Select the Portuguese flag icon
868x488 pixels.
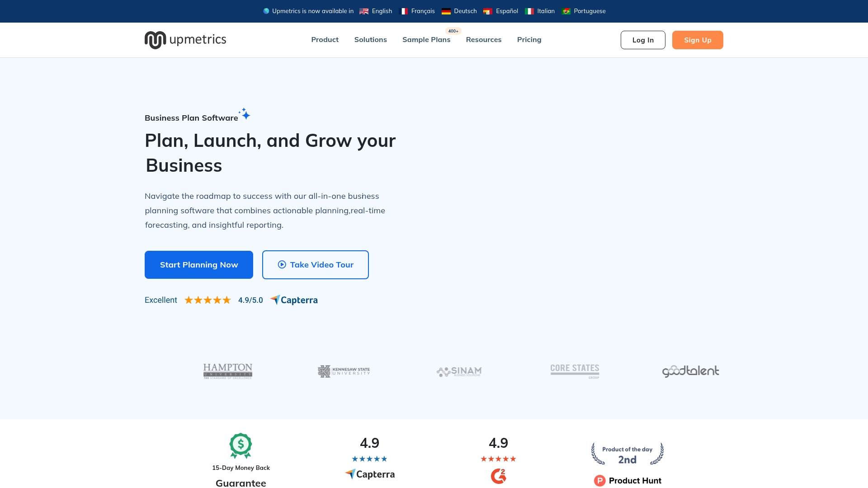(x=566, y=11)
